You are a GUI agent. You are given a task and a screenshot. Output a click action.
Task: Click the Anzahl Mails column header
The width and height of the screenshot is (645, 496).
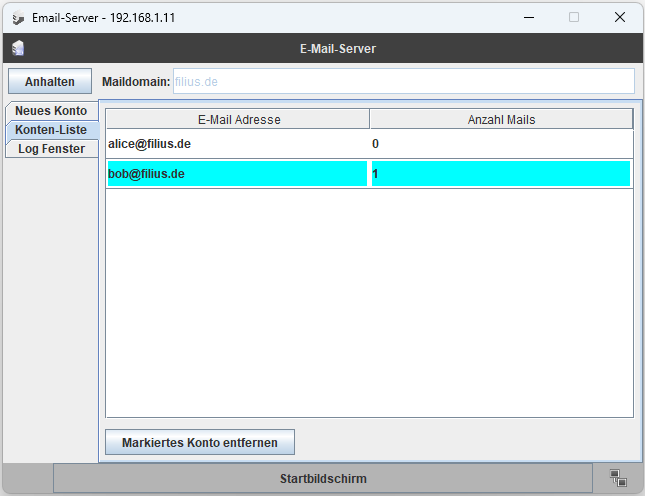pyautogui.click(x=501, y=120)
